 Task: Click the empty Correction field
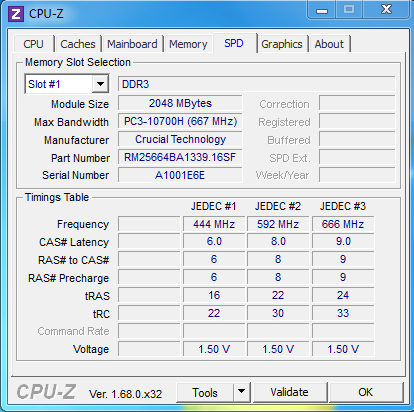click(x=357, y=103)
